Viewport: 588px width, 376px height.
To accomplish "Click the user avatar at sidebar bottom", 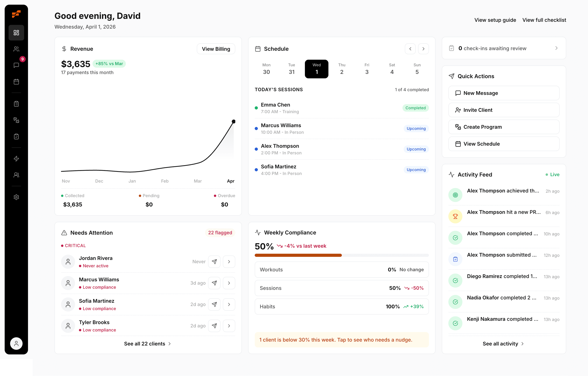I will tap(16, 344).
